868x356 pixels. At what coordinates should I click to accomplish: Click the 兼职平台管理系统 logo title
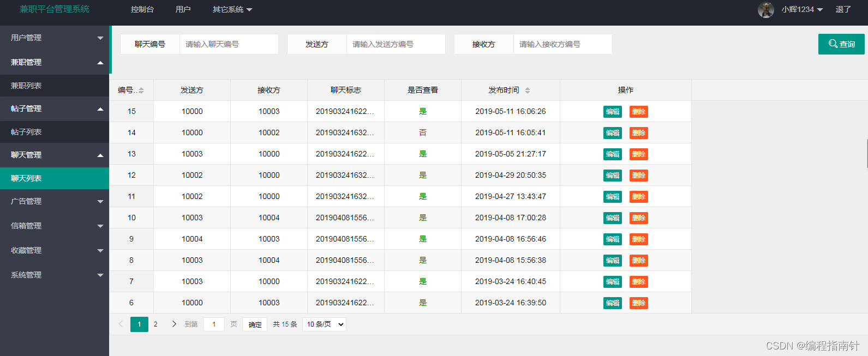pyautogui.click(x=55, y=9)
